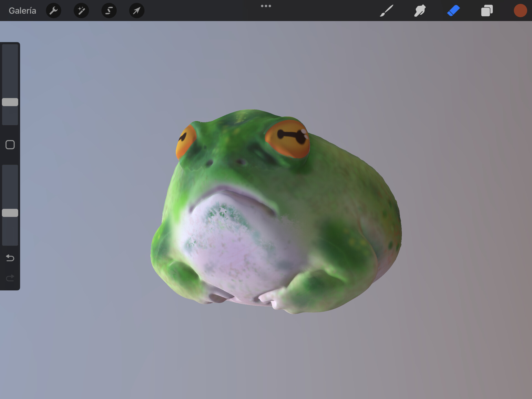Activate the Transform arrow tool

[136, 11]
